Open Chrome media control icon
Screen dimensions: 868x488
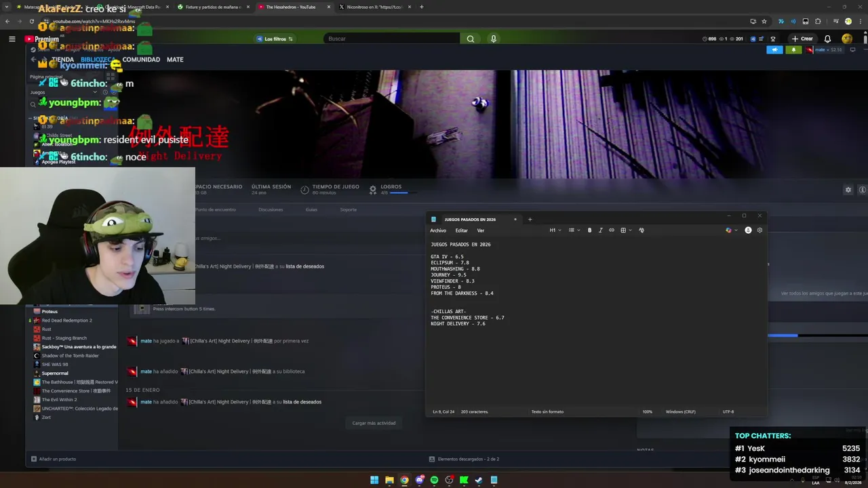click(835, 21)
